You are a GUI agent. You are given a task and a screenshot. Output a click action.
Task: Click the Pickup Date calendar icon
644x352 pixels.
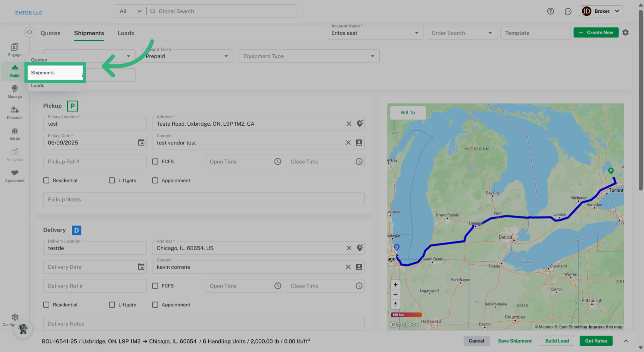pyautogui.click(x=141, y=142)
